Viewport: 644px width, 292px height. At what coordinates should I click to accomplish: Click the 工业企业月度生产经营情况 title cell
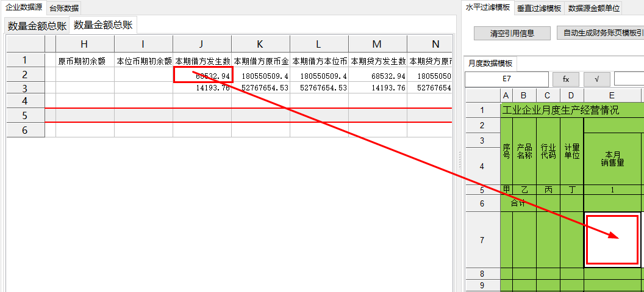572,110
